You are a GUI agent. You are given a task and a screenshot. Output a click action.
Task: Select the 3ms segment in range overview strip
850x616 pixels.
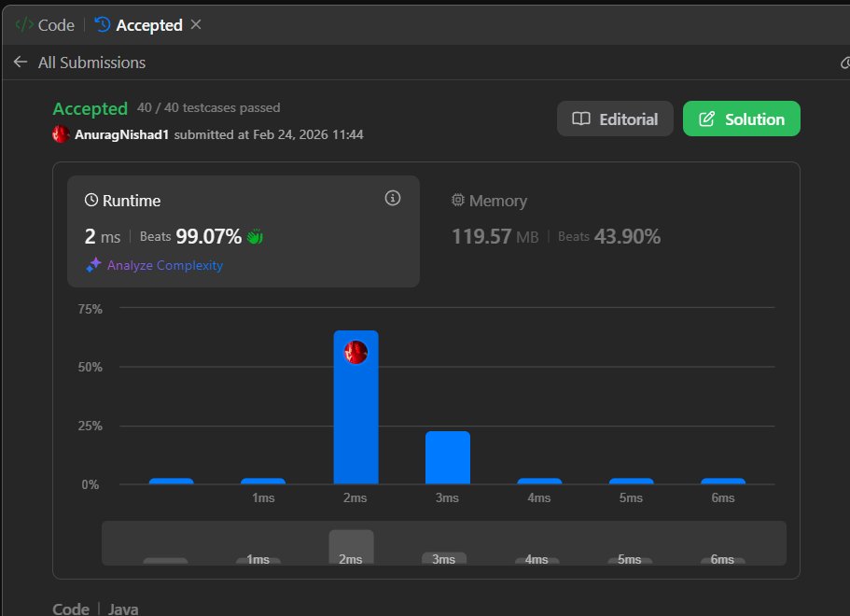(444, 558)
